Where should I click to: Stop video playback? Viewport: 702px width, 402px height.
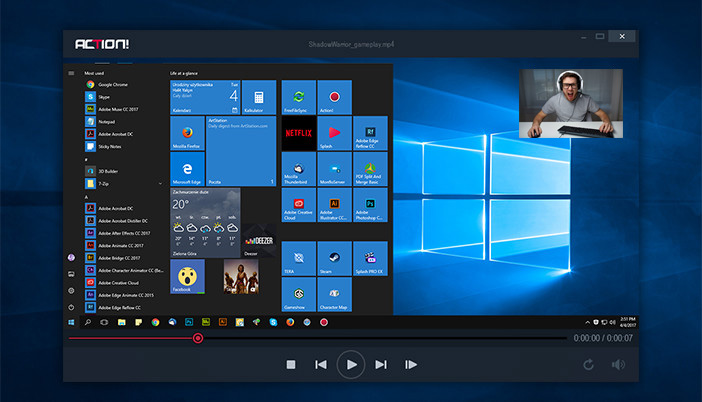[291, 365]
